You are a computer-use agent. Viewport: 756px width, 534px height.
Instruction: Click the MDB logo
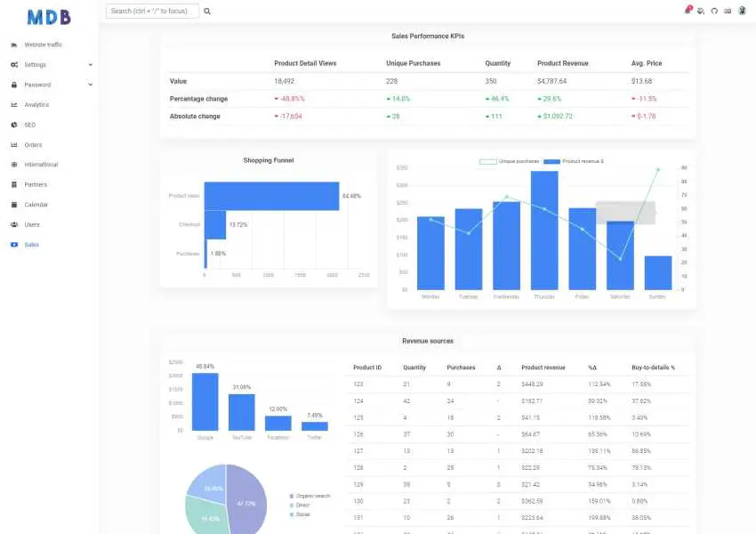(x=49, y=15)
